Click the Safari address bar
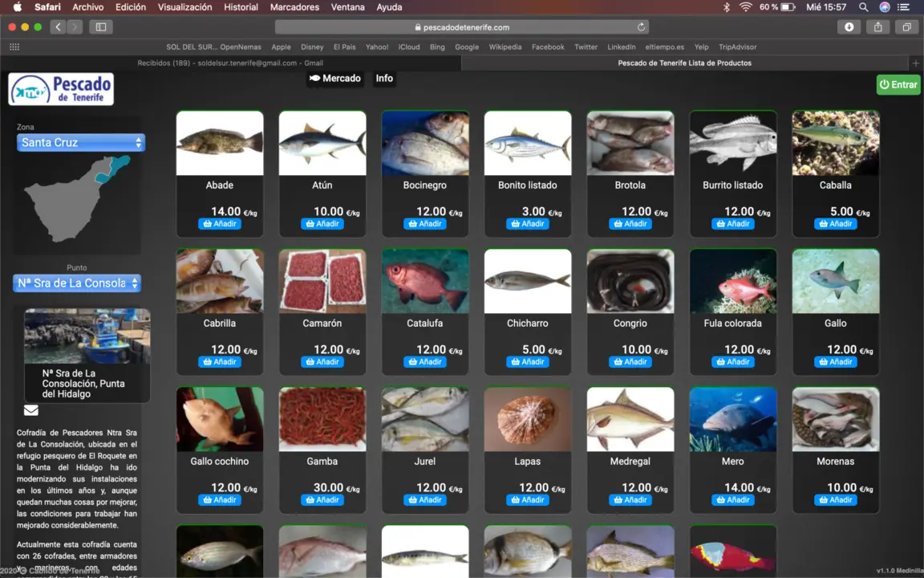 463,27
